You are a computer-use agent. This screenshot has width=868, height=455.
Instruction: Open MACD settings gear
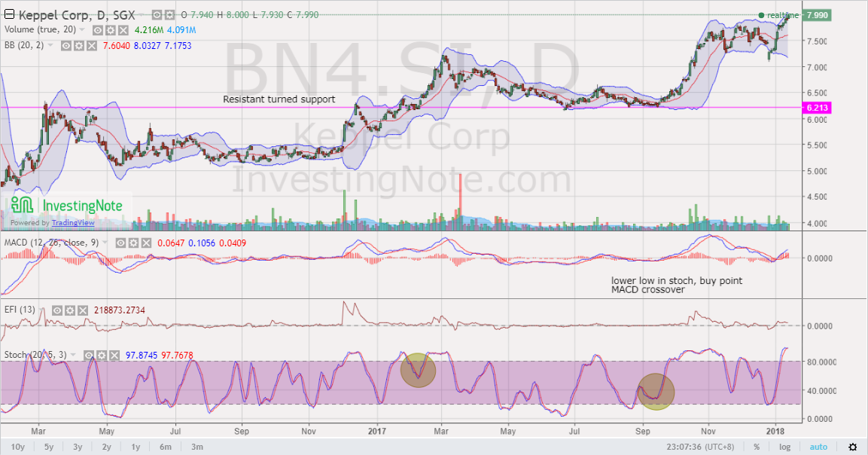[133, 243]
